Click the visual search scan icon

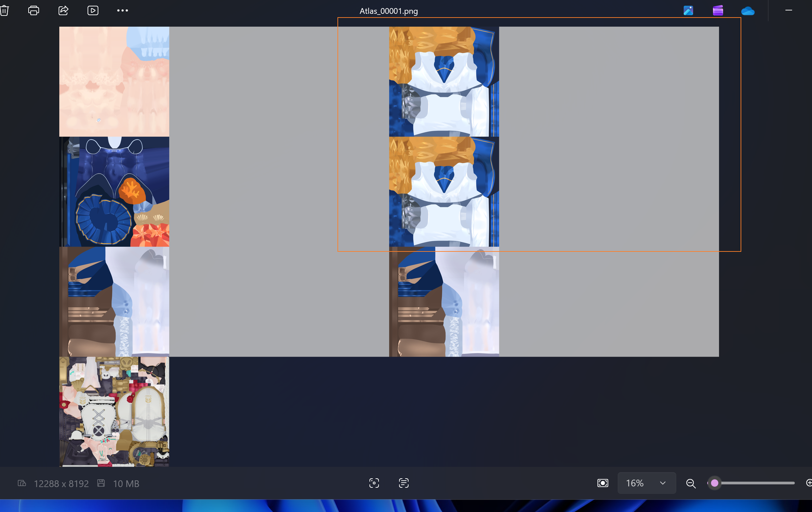pyautogui.click(x=374, y=483)
